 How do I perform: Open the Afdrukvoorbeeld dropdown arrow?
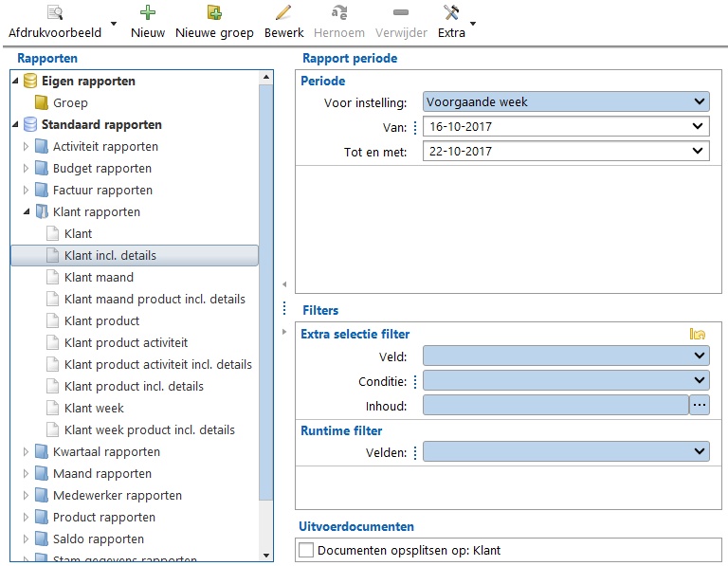point(114,23)
